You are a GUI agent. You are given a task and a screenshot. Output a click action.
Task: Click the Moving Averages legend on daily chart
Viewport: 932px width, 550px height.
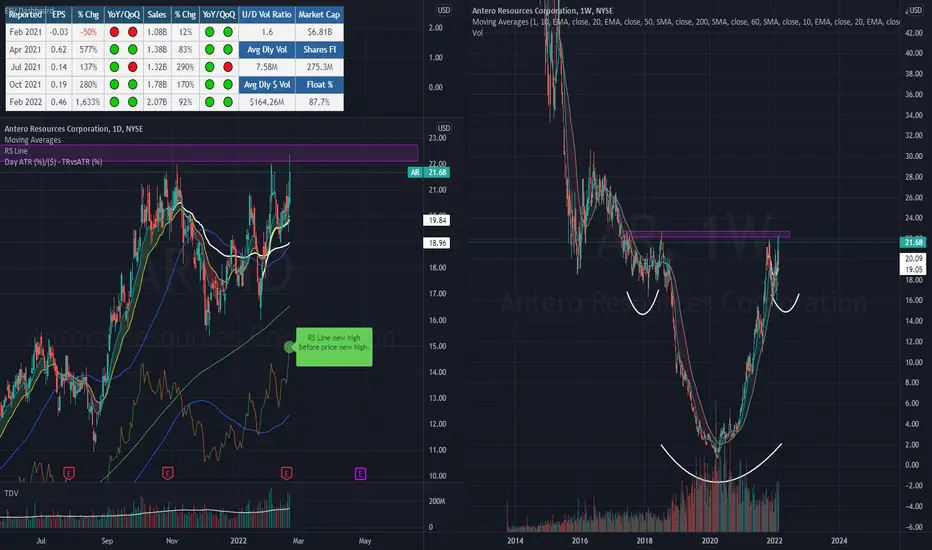(x=33, y=140)
